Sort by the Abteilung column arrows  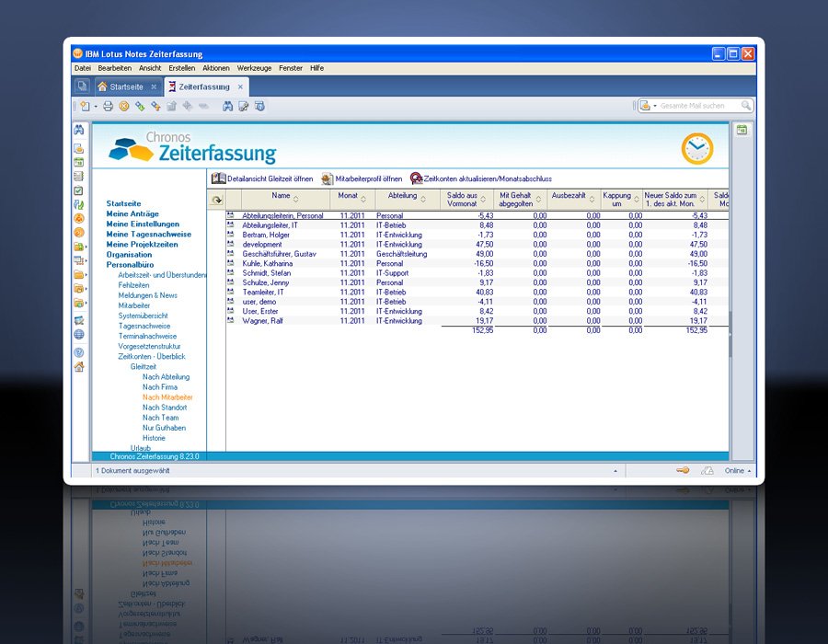tap(422, 200)
